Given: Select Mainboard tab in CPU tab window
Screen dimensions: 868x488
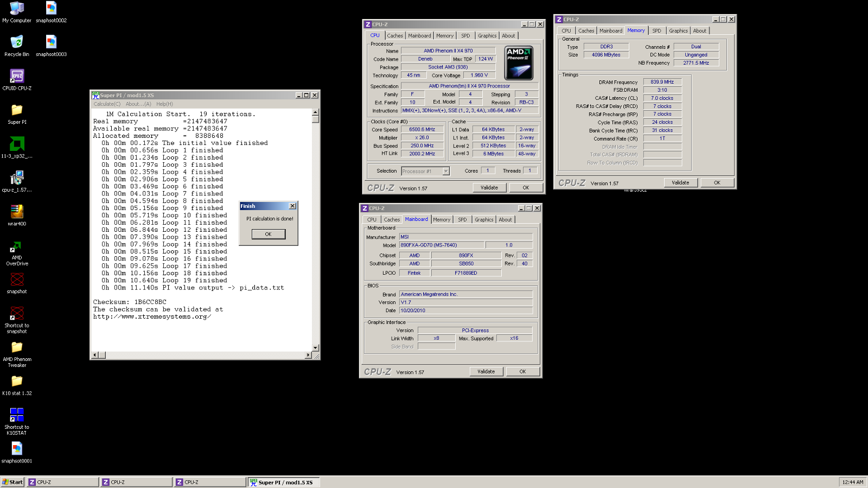Looking at the screenshot, I should (419, 36).
